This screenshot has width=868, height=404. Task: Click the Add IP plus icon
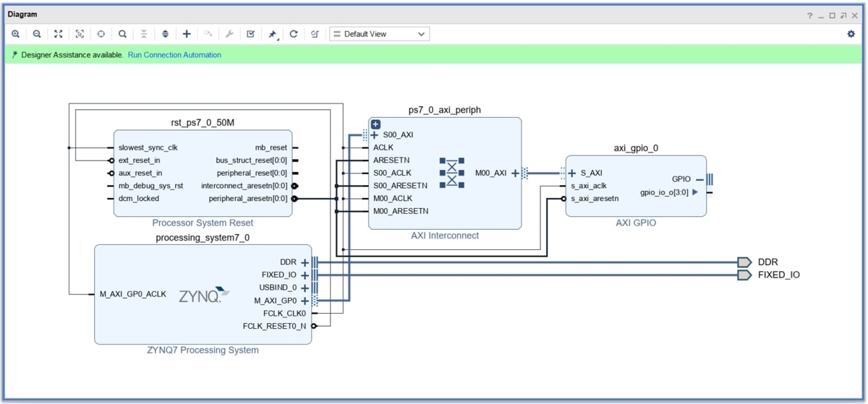pos(187,34)
